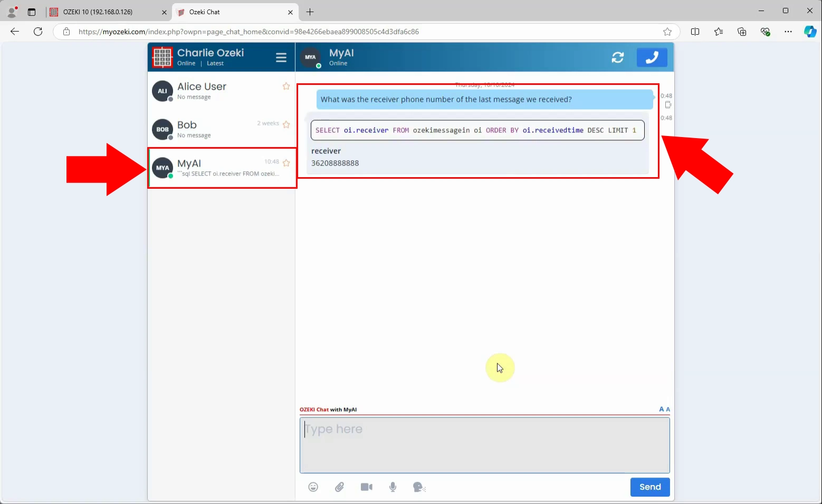822x504 pixels.
Task: Attach a file with the paperclip icon
Action: [340, 487]
